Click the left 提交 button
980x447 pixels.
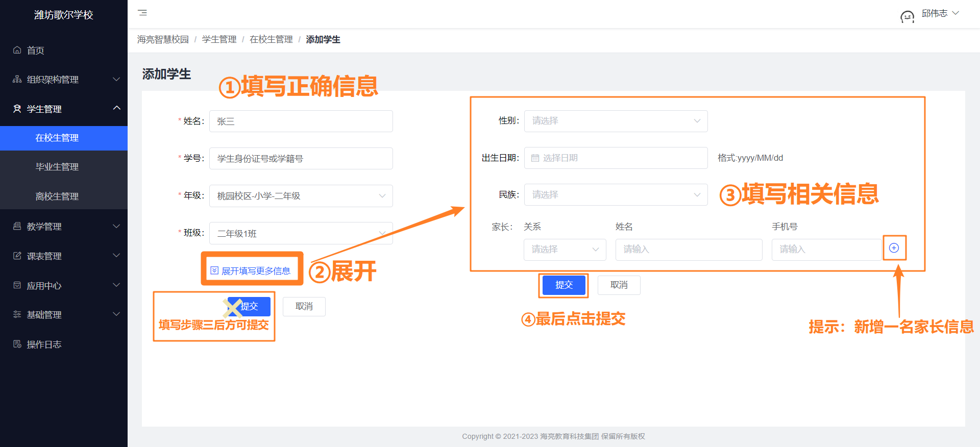[x=249, y=306]
